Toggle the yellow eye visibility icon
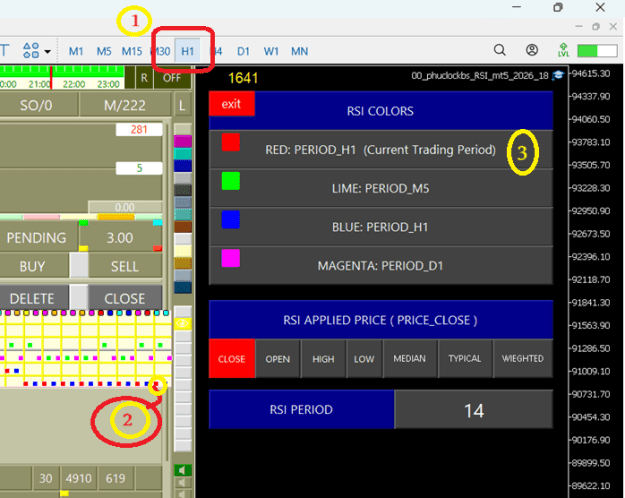The height and width of the screenshot is (498, 625). point(183,323)
